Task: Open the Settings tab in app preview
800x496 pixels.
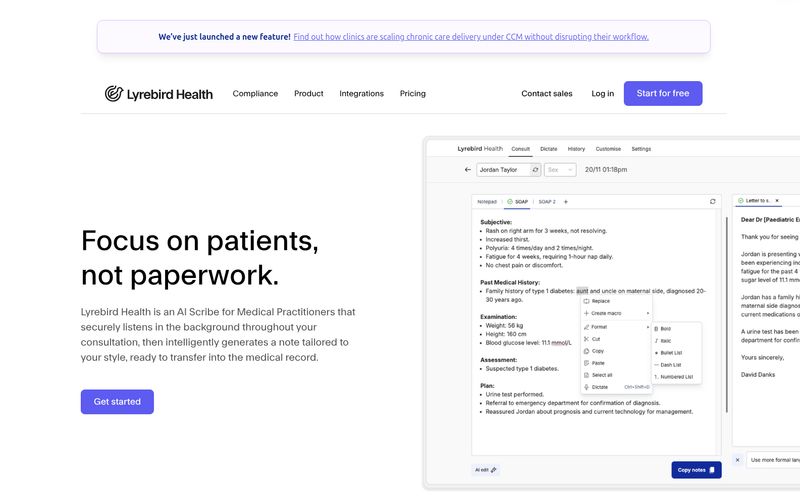Action: pos(641,149)
